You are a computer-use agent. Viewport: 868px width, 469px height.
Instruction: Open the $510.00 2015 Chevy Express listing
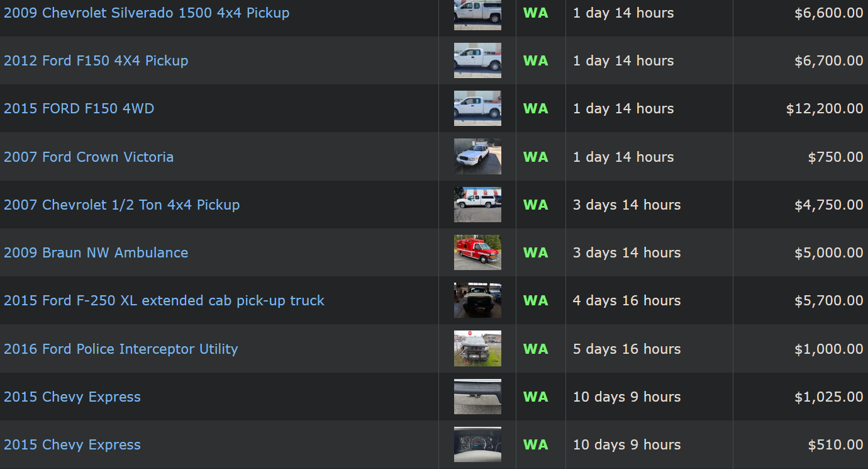72,444
